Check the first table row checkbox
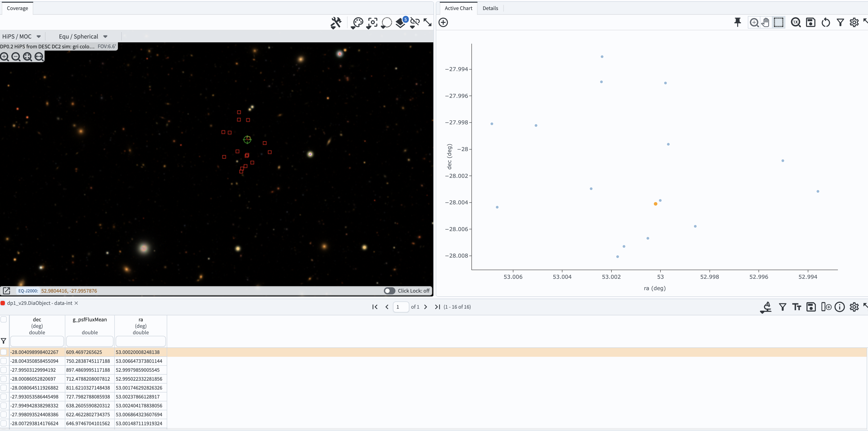Screen dimensions: 868x431 tap(4, 352)
